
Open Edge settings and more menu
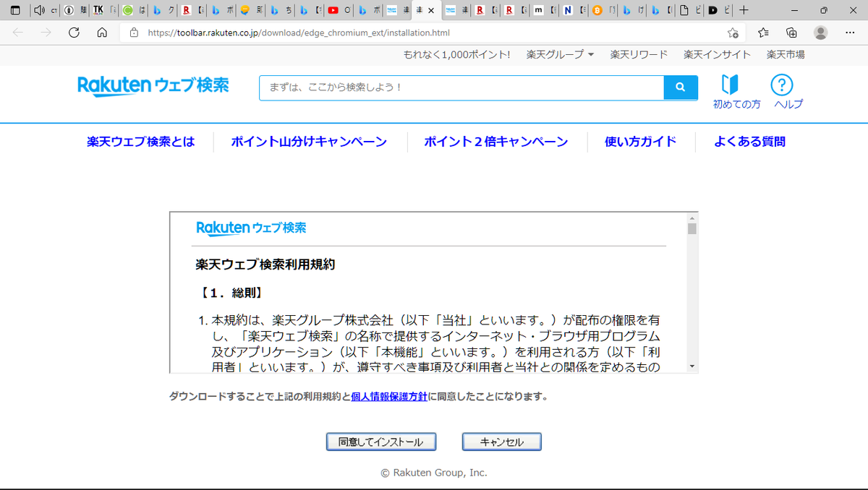pyautogui.click(x=849, y=33)
